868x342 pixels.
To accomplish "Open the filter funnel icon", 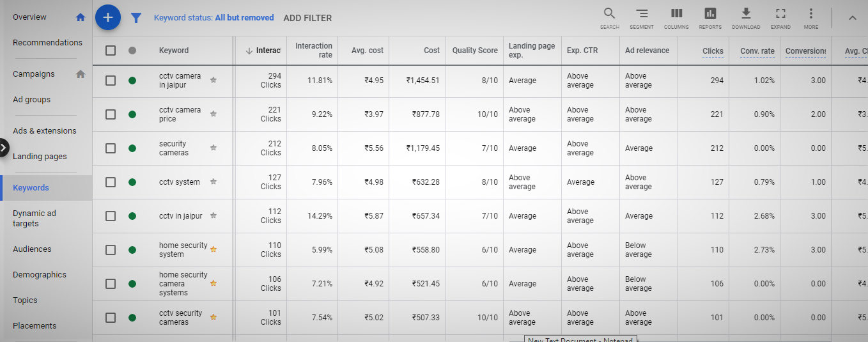I will pyautogui.click(x=136, y=18).
